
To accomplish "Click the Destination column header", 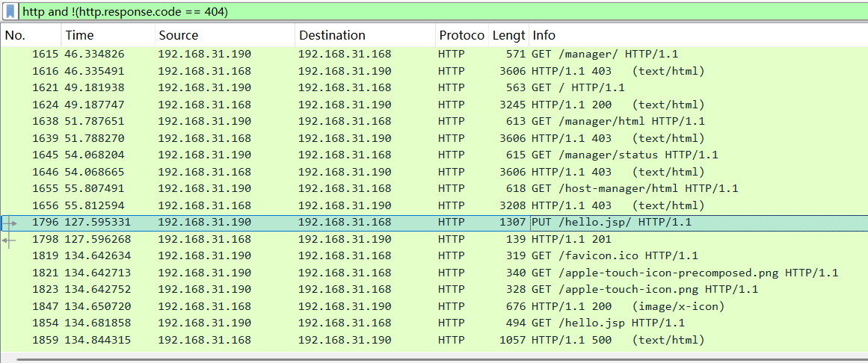I will 366,35.
